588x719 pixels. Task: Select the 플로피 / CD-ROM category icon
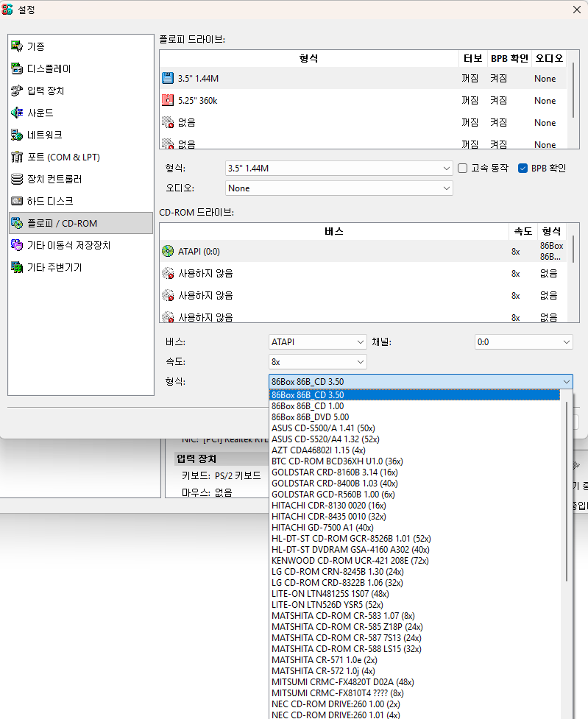pos(17,223)
